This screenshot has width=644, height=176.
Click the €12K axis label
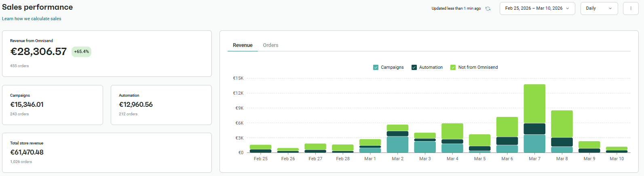[x=238, y=93]
